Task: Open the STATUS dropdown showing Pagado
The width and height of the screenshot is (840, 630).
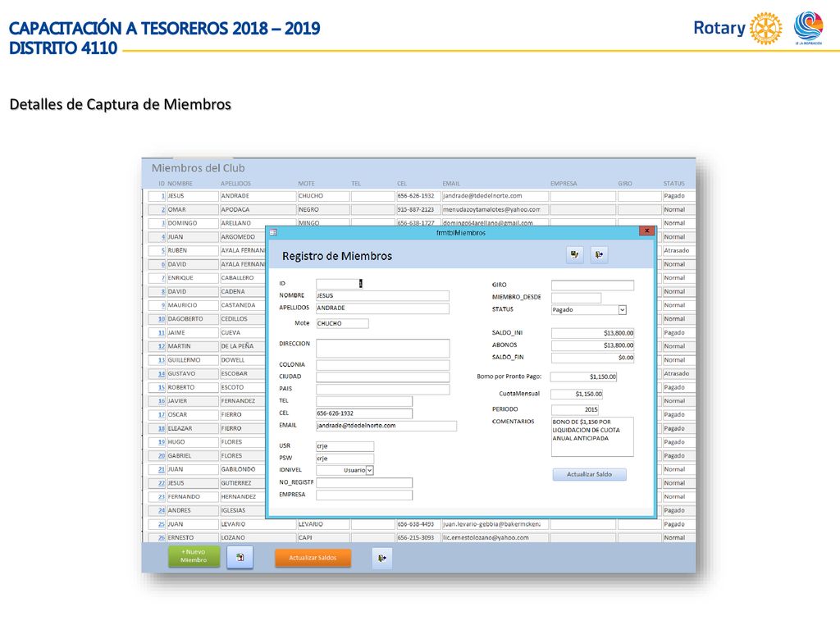Action: 622,309
